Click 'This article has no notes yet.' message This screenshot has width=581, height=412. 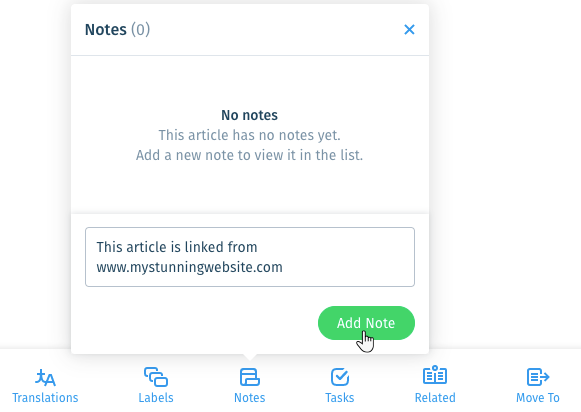point(249,135)
